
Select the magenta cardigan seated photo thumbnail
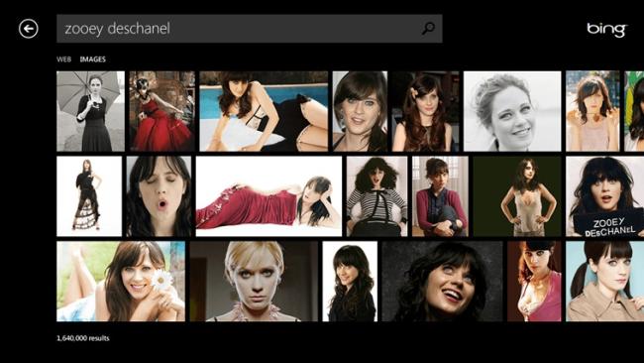[x=440, y=196]
